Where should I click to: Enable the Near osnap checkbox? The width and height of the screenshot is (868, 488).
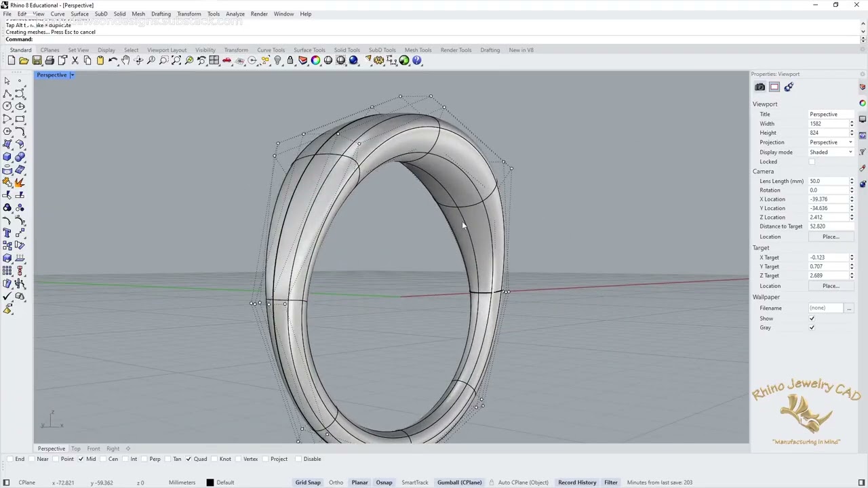point(33,459)
